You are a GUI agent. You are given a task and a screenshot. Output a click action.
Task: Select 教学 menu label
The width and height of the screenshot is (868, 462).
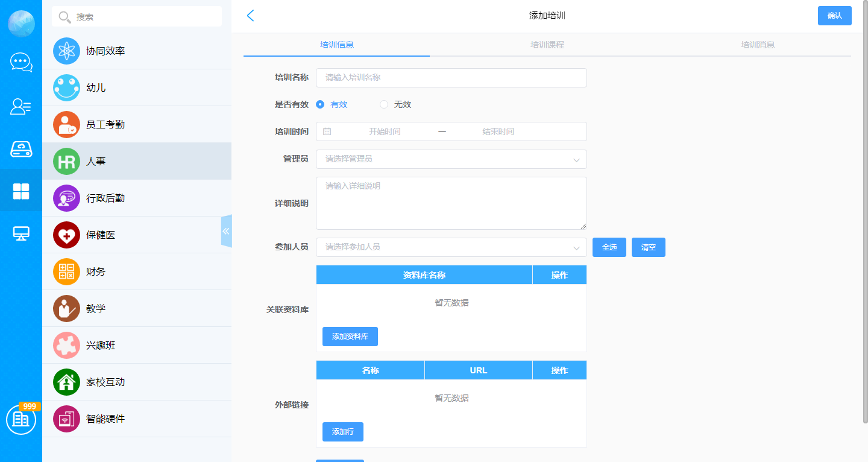(x=96, y=309)
